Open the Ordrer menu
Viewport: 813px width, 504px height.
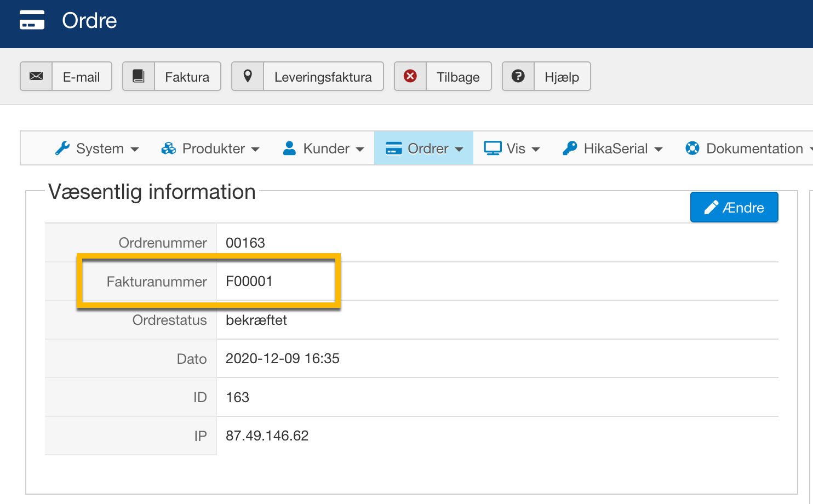(424, 148)
